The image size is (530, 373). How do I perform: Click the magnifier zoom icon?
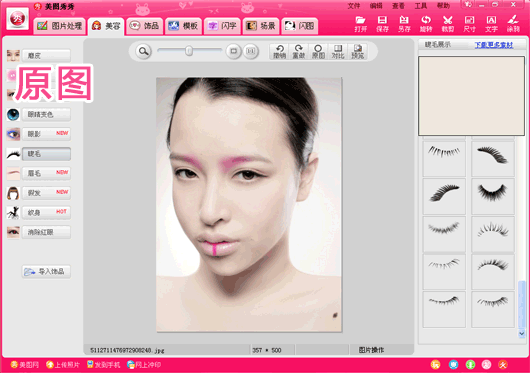(x=144, y=51)
